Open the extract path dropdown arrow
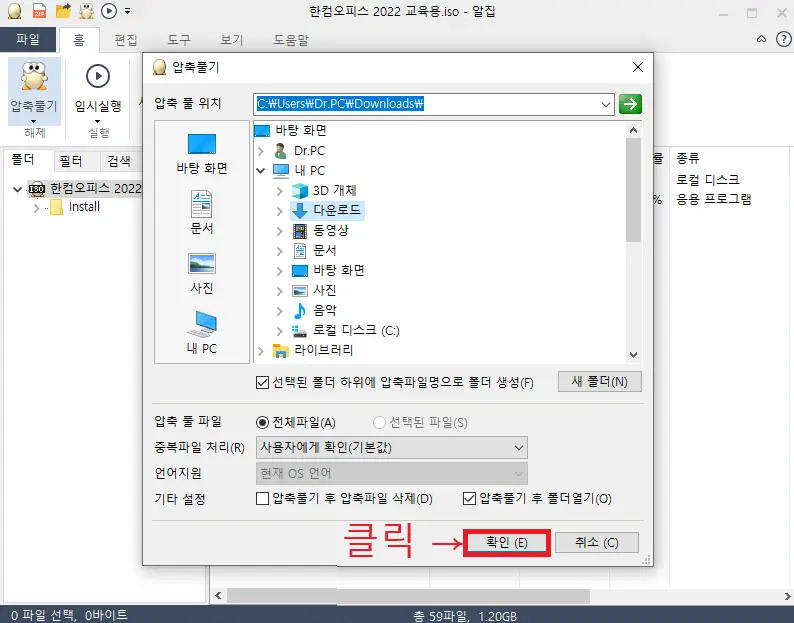794x623 pixels. (x=606, y=104)
